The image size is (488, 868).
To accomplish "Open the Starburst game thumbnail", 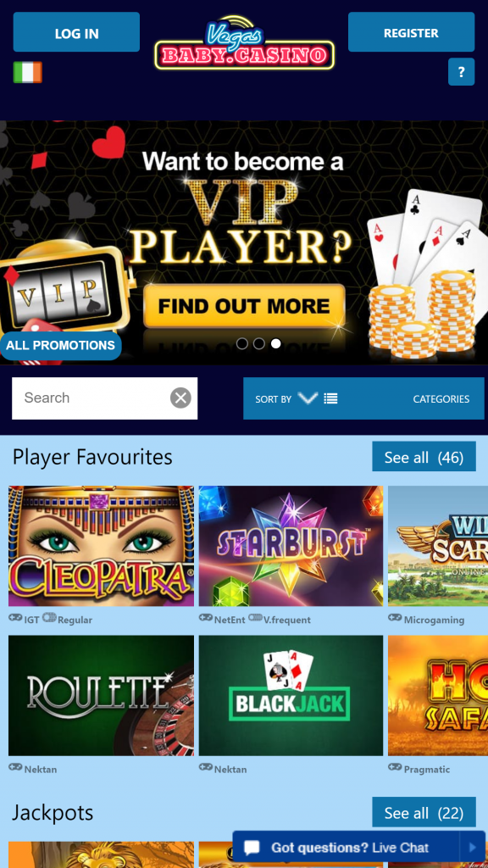I will tap(291, 546).
